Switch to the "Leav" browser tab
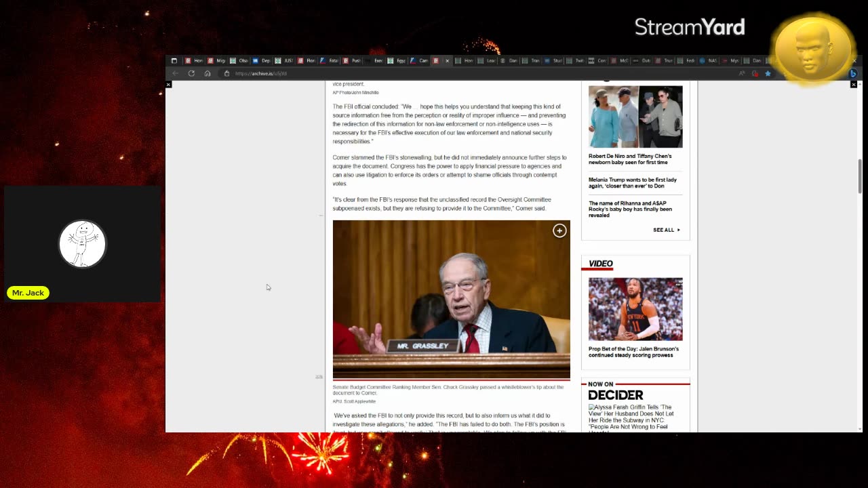The image size is (868, 488). click(x=486, y=60)
